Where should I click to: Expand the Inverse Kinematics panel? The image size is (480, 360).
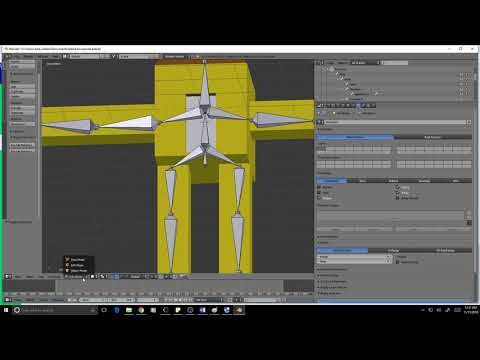pos(333,269)
